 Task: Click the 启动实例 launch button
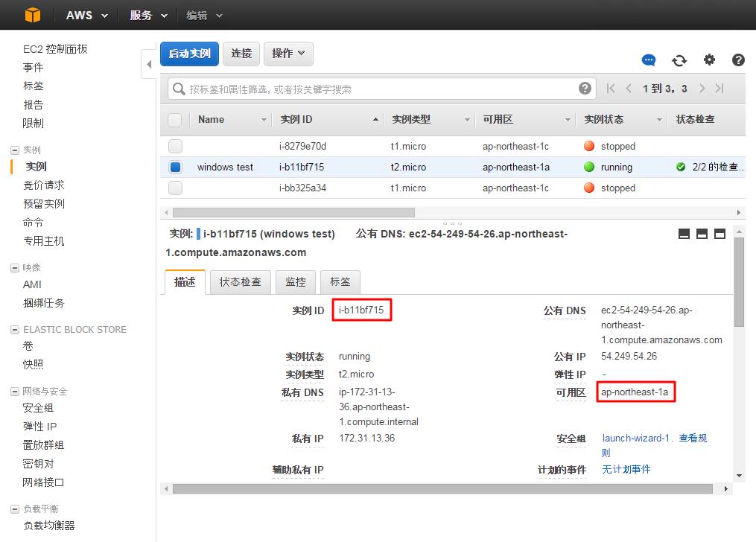coord(189,54)
